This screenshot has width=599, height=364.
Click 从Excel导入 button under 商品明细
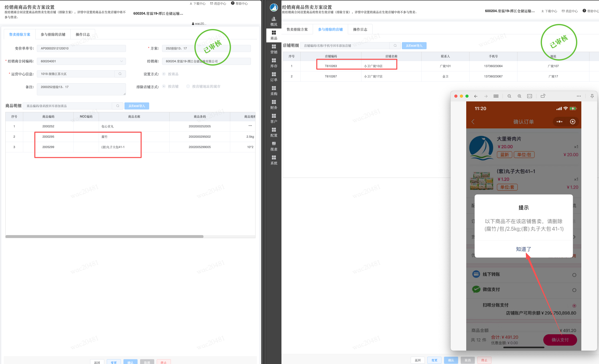[x=137, y=106]
